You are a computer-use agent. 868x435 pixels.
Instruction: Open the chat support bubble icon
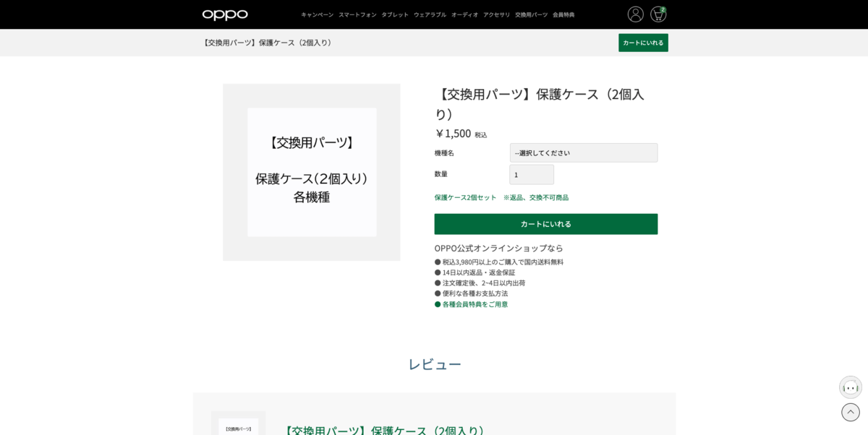point(851,387)
